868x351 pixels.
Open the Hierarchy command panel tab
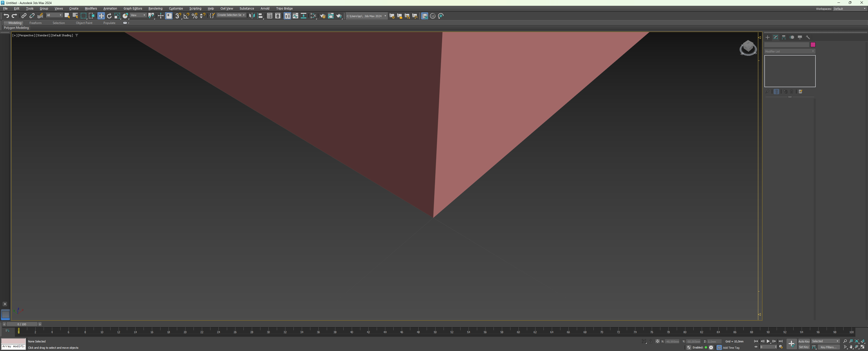tap(784, 37)
